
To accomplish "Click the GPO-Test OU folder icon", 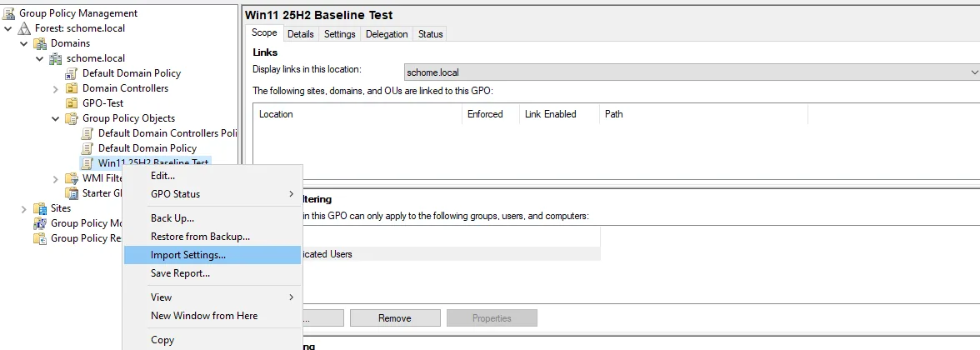I will 72,103.
